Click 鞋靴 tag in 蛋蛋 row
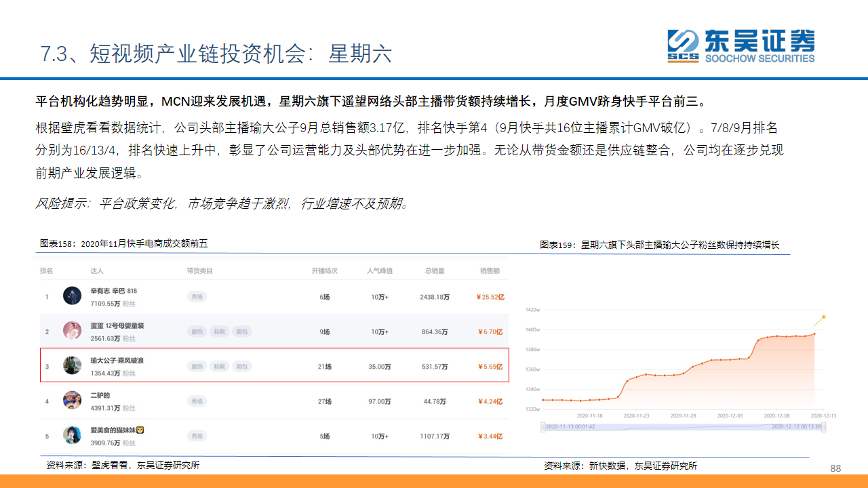This screenshot has width=868, height=488. [x=218, y=331]
